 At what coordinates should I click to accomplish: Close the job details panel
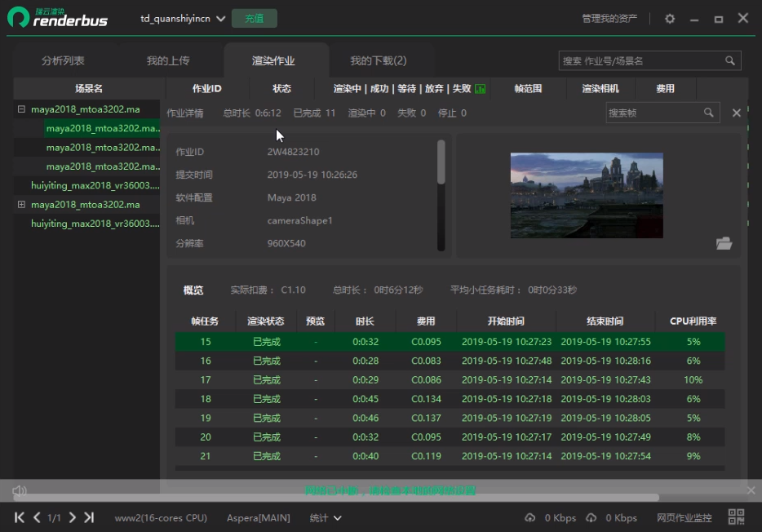(736, 113)
